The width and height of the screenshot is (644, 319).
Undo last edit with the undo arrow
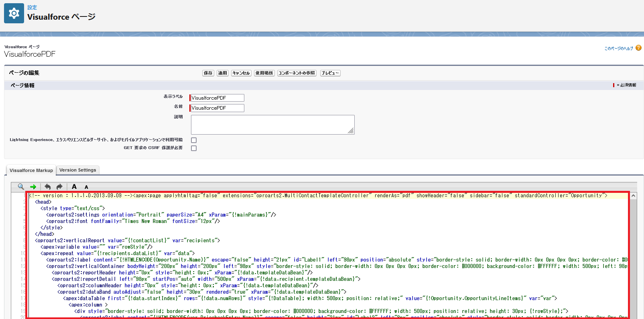point(48,186)
